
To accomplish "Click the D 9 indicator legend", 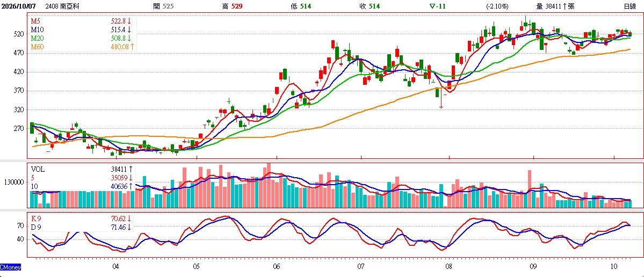I will 37,227.
